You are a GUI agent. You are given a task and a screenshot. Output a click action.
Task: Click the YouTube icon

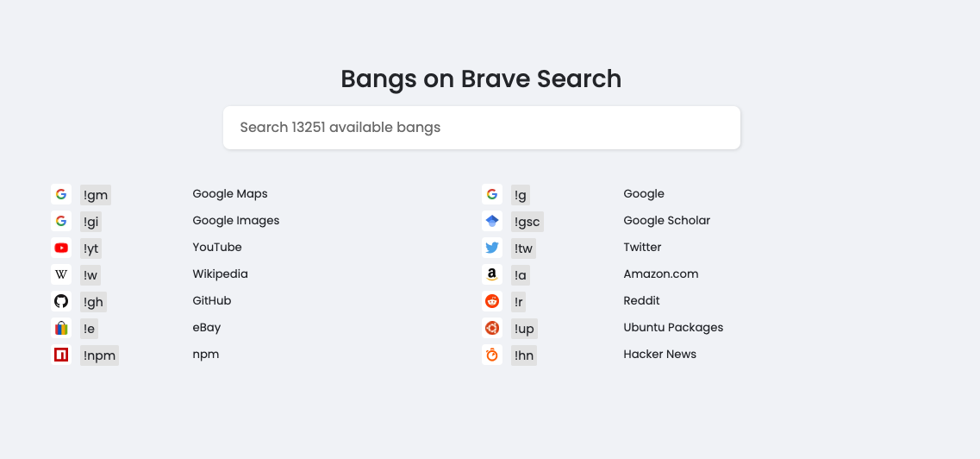[61, 248]
